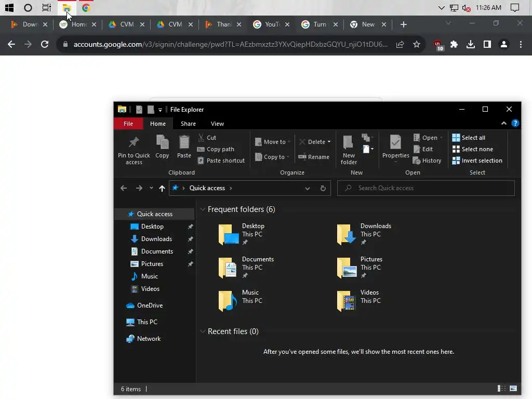Viewport: 532px width, 399px height.
Task: Click the Up one level arrow
Action: [x=162, y=188]
